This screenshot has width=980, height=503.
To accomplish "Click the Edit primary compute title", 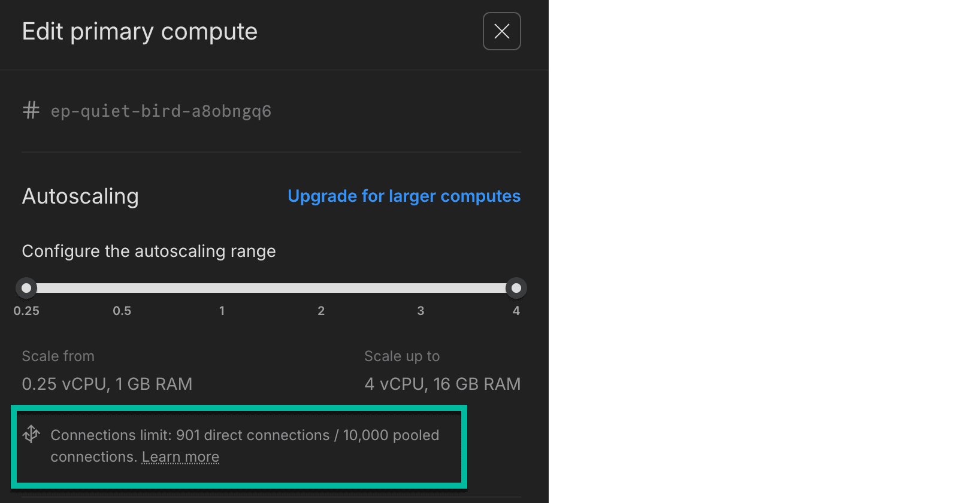I will pos(139,31).
